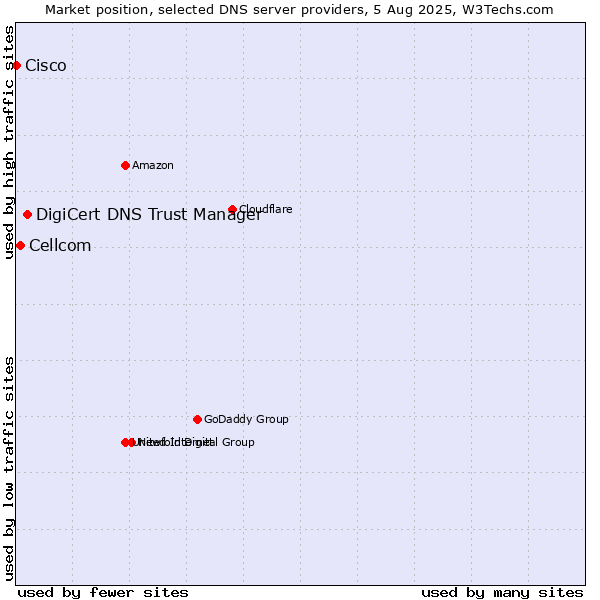Click the Amazon red data point
The width and height of the screenshot is (600, 600).
coord(125,166)
